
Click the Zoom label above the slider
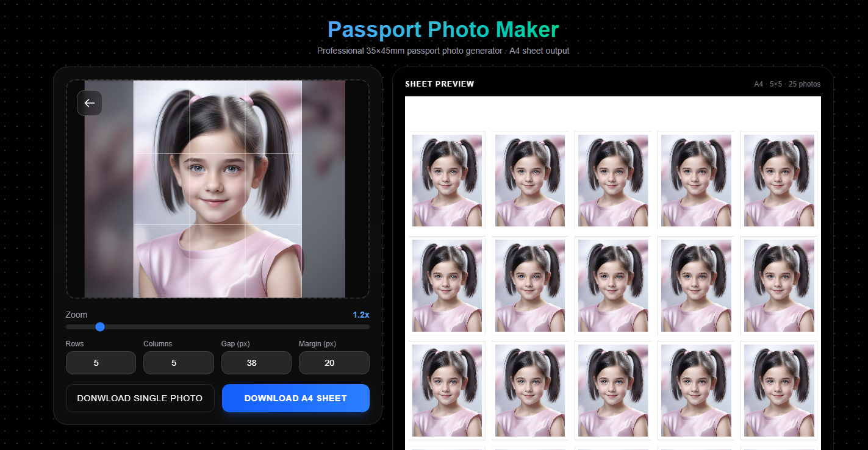(x=76, y=315)
